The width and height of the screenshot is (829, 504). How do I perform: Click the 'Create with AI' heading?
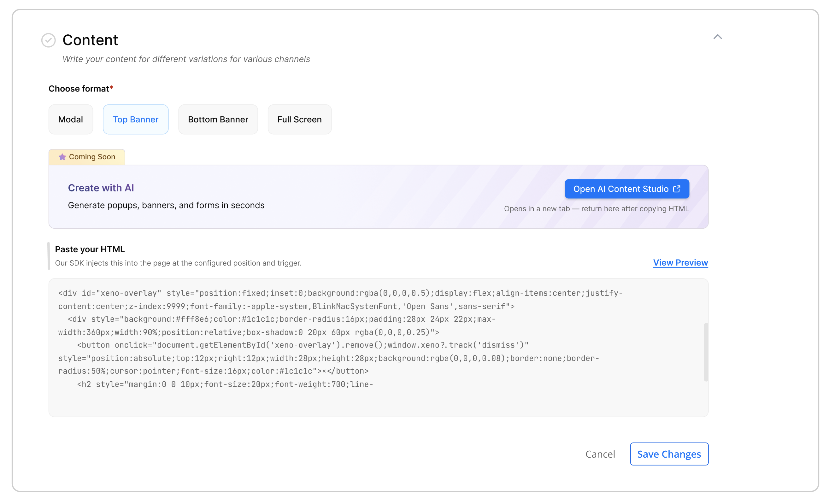[x=101, y=188]
